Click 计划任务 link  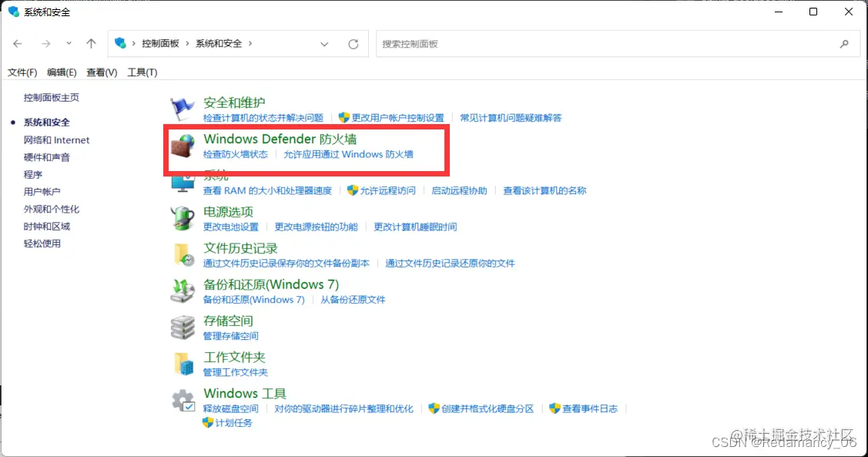point(233,422)
